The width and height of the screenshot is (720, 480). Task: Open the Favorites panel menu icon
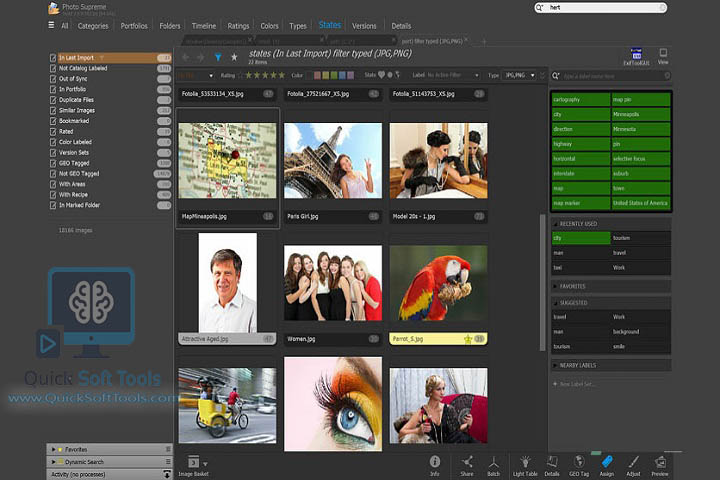168,449
